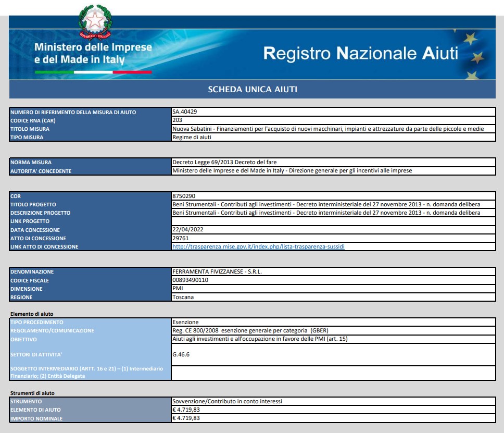Select the company name "FERRAMENTA FIVIZZANESE - S.R.L."
This screenshot has width=504, height=433.
coord(217,271)
